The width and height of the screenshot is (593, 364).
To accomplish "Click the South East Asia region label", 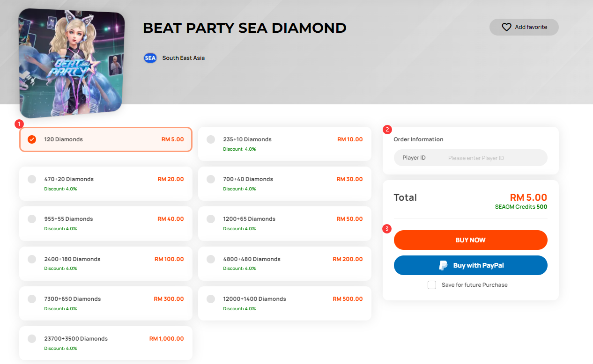I will (184, 58).
